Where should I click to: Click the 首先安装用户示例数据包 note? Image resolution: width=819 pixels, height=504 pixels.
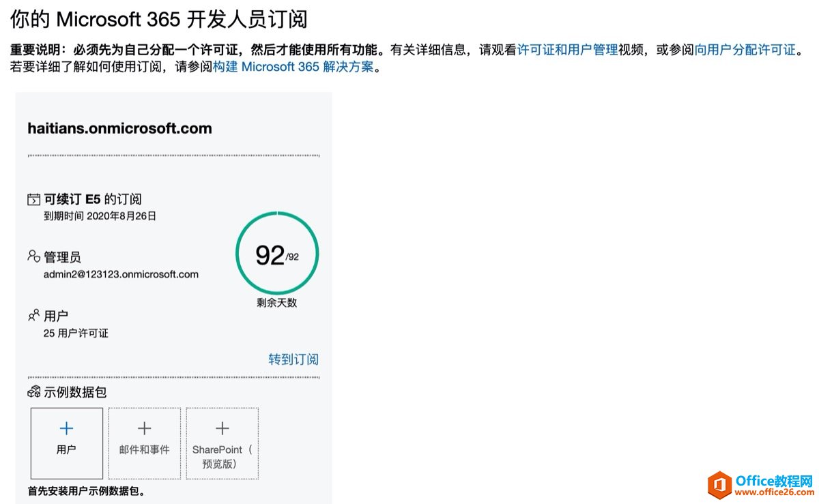coord(87,491)
